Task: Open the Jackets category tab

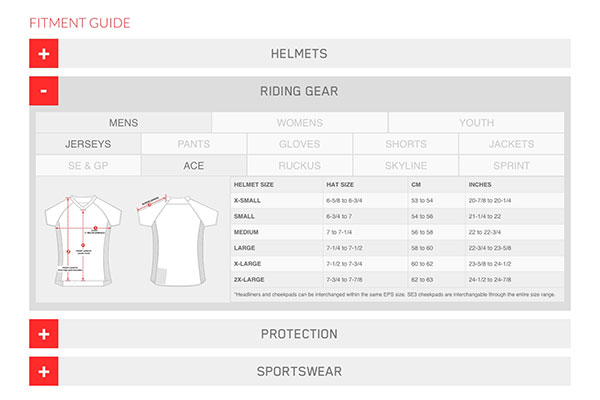Action: click(x=511, y=144)
